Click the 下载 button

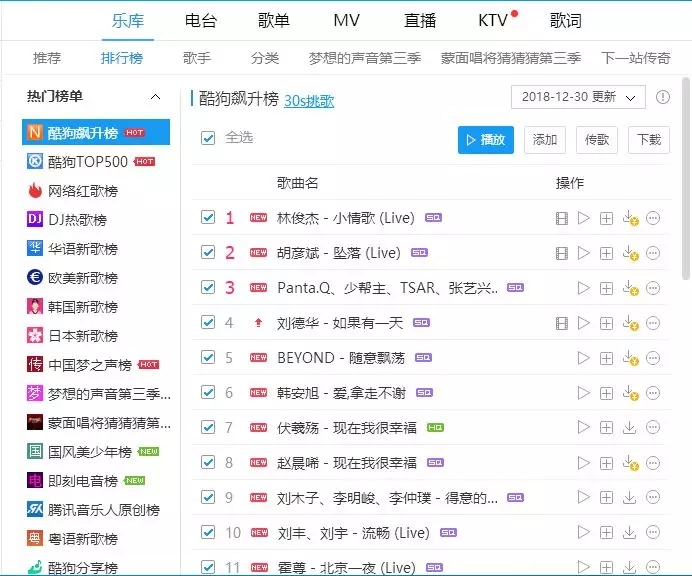click(x=649, y=140)
